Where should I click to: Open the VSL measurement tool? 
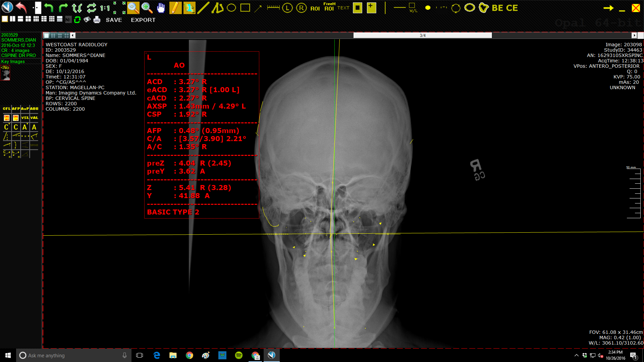25,118
